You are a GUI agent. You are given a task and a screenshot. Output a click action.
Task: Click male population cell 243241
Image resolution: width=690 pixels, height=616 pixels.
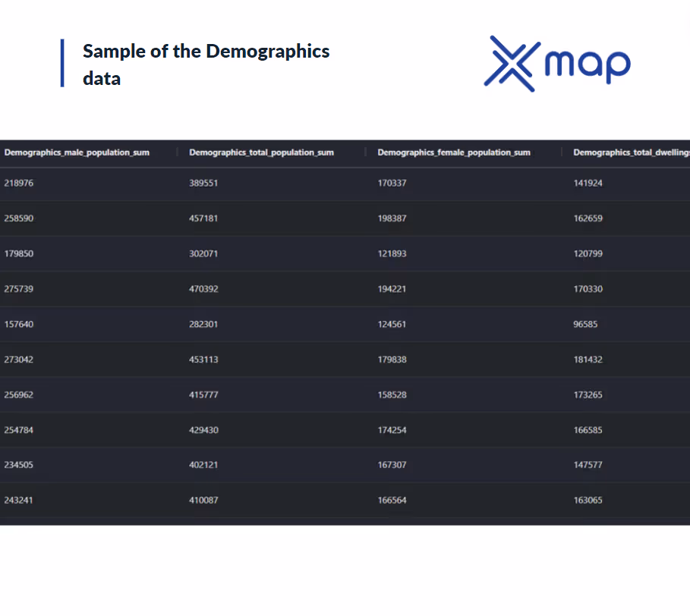point(19,500)
